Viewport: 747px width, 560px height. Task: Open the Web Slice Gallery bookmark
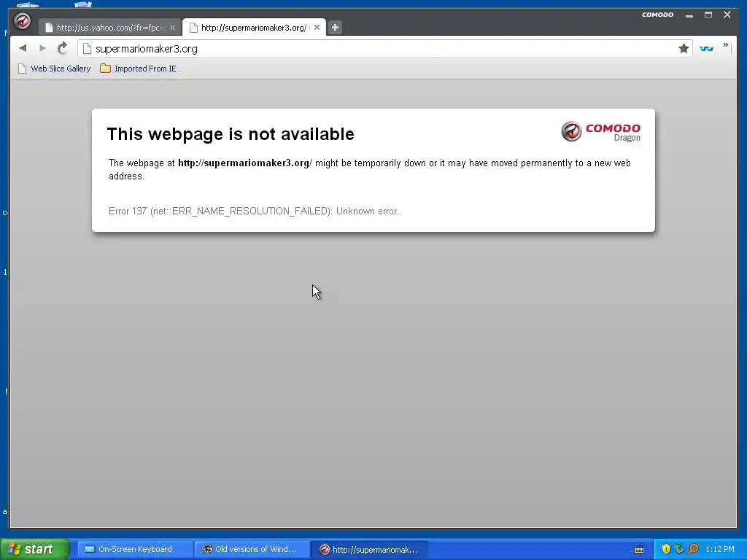54,69
